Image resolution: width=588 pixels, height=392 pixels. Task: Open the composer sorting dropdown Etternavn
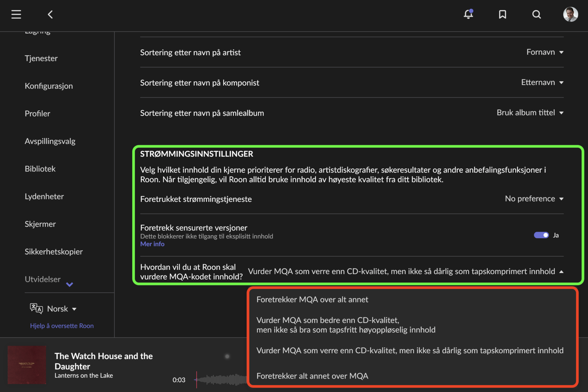pos(542,82)
